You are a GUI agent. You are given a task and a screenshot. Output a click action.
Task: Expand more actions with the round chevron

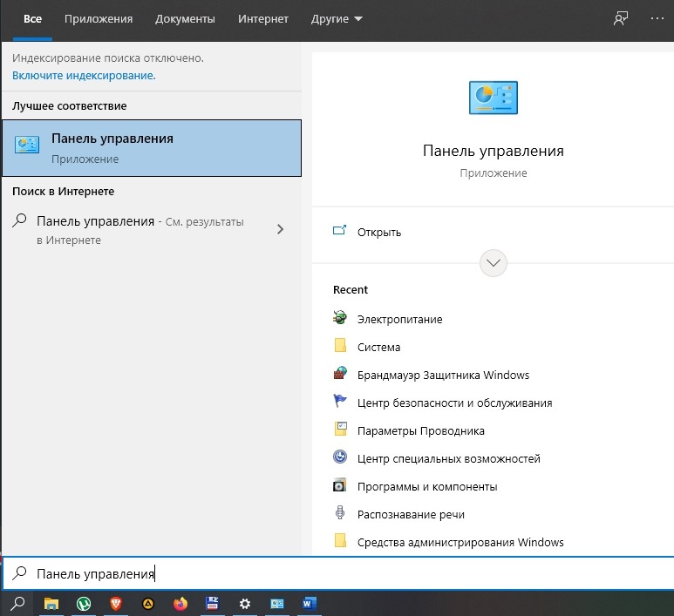pos(493,263)
